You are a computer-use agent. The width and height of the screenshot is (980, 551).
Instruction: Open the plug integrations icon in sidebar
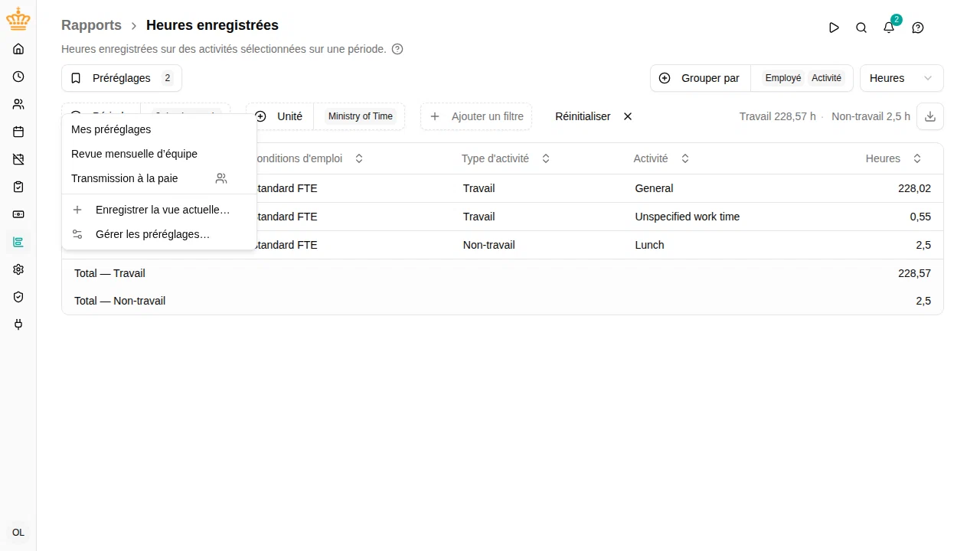[18, 324]
